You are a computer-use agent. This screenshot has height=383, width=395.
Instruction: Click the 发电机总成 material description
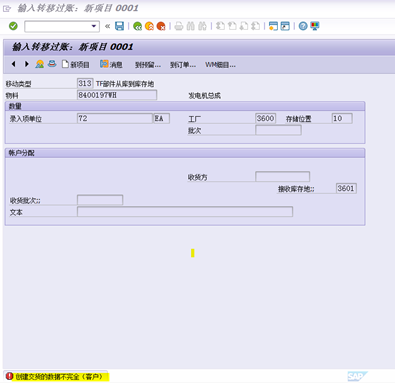coord(204,96)
